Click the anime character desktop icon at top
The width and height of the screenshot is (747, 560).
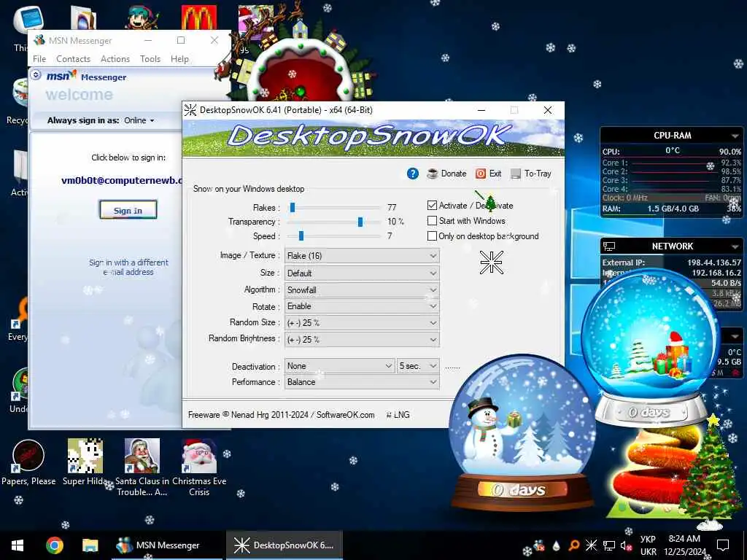[x=142, y=17]
